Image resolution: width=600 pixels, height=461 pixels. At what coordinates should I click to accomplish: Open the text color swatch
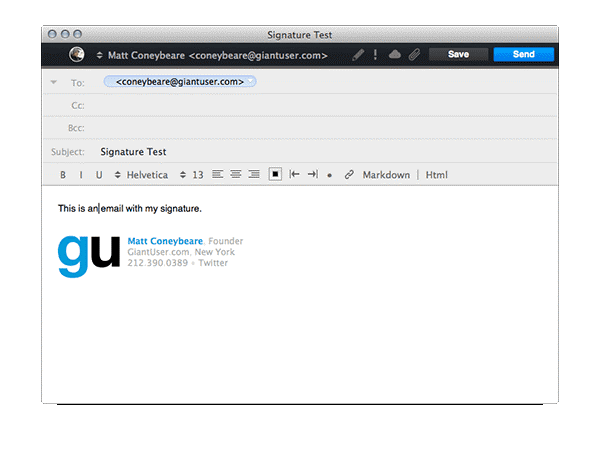click(275, 174)
